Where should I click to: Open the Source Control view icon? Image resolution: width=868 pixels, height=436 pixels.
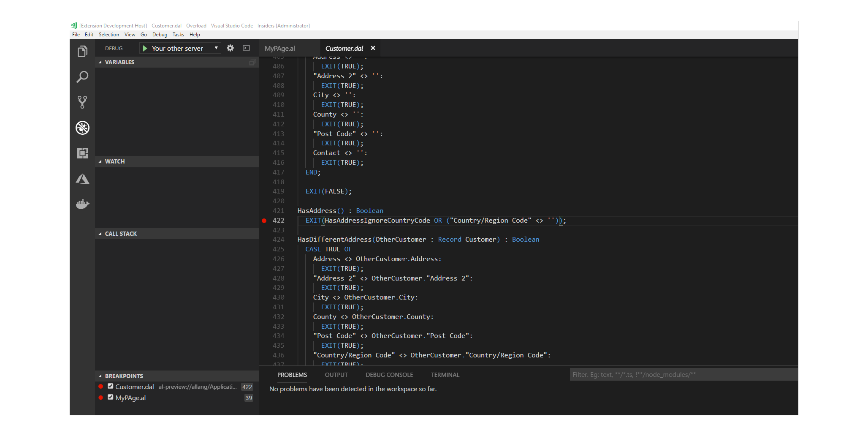[x=82, y=102]
